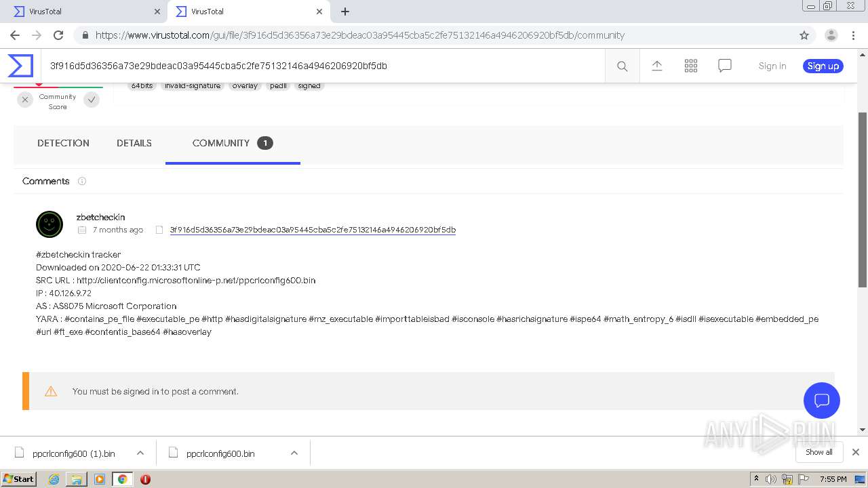Open Chrome three-dot menu
Viewport: 868px width, 488px height.
854,35
